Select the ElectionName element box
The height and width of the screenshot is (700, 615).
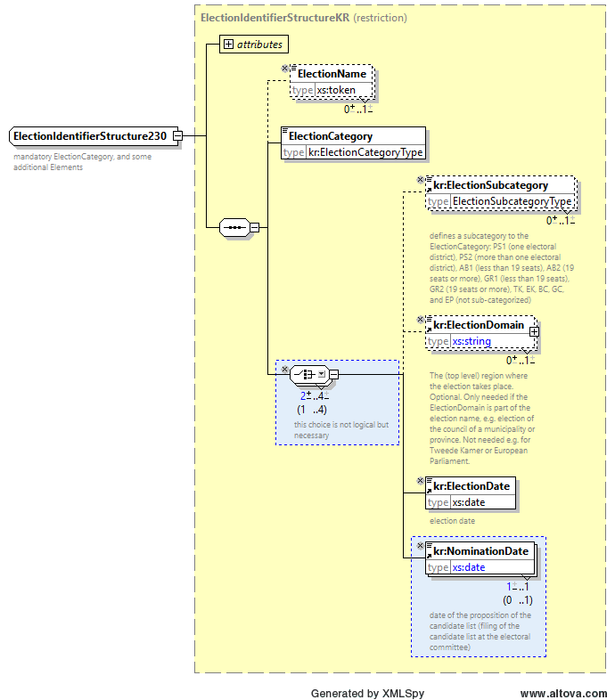point(332,82)
